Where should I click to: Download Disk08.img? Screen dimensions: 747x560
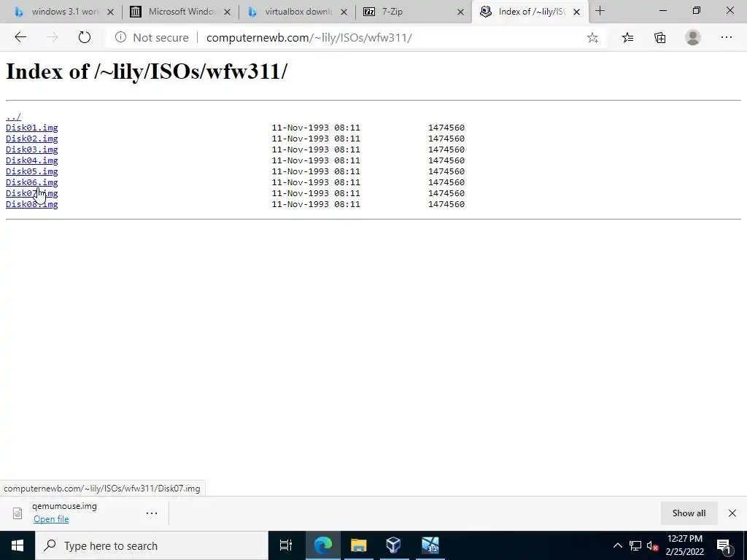[x=32, y=204]
